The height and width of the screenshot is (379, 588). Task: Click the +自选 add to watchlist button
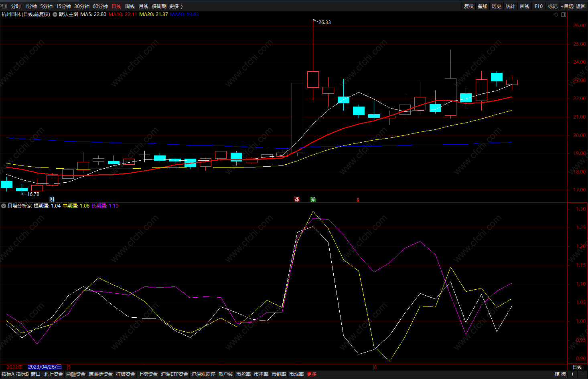point(567,6)
